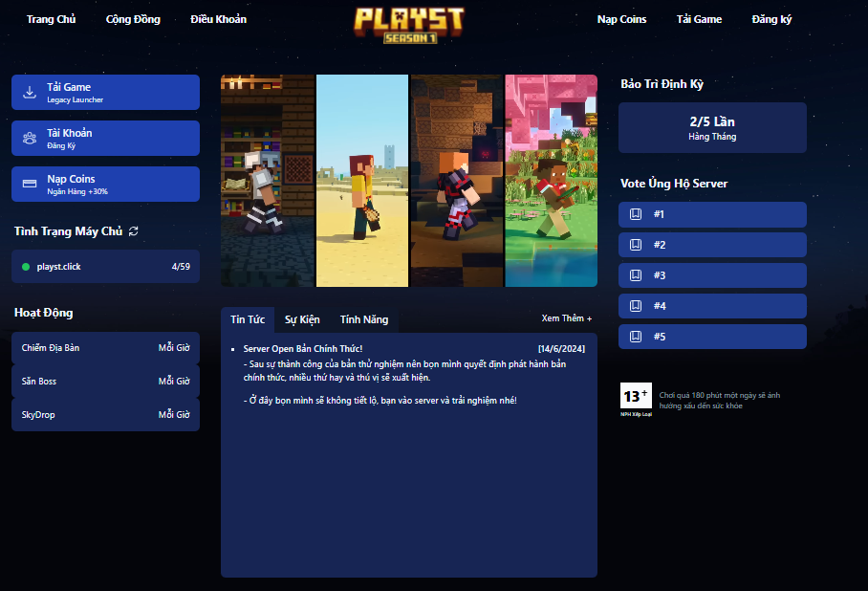Click the green online status dot
This screenshot has height=591, width=868.
tap(26, 267)
